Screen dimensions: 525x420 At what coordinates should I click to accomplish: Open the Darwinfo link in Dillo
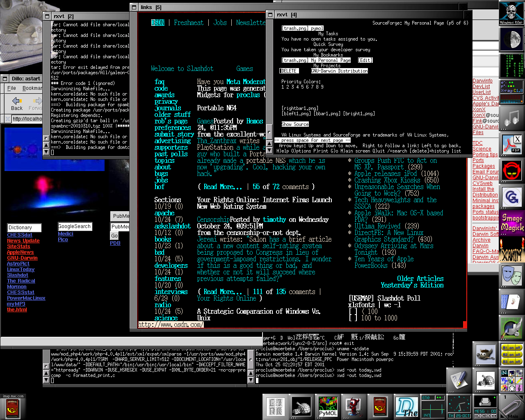(482, 81)
